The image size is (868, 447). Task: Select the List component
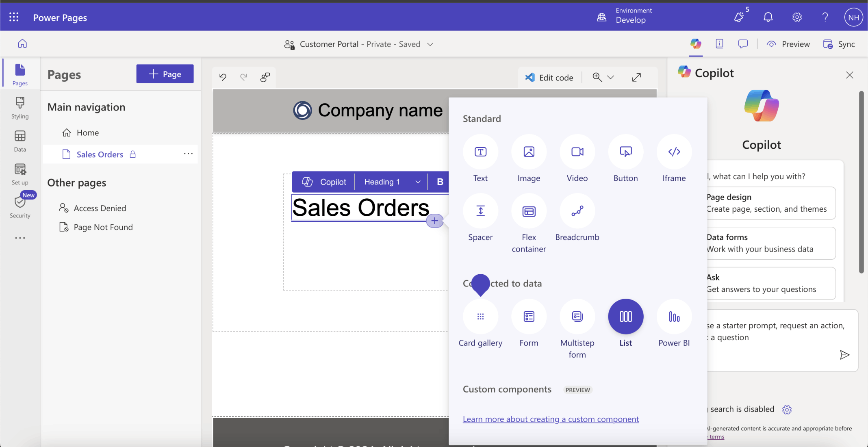[x=625, y=317]
